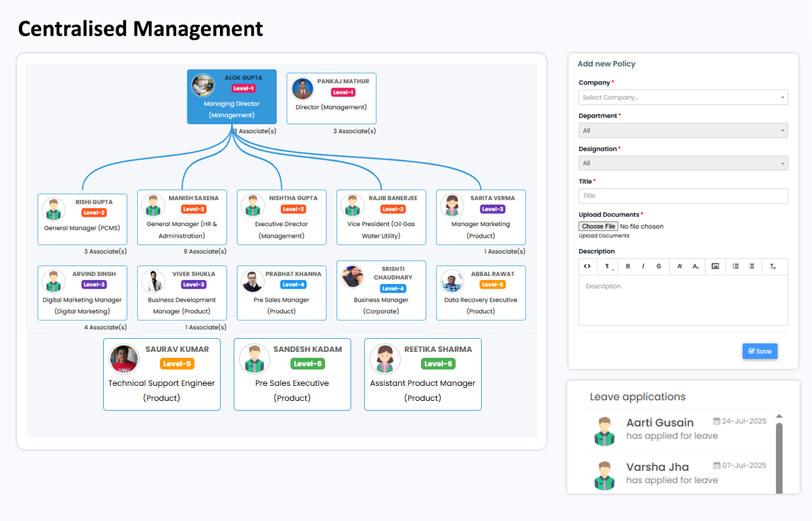812x521 pixels.
Task: Apply strikethrough in description toolbar
Action: (x=659, y=266)
